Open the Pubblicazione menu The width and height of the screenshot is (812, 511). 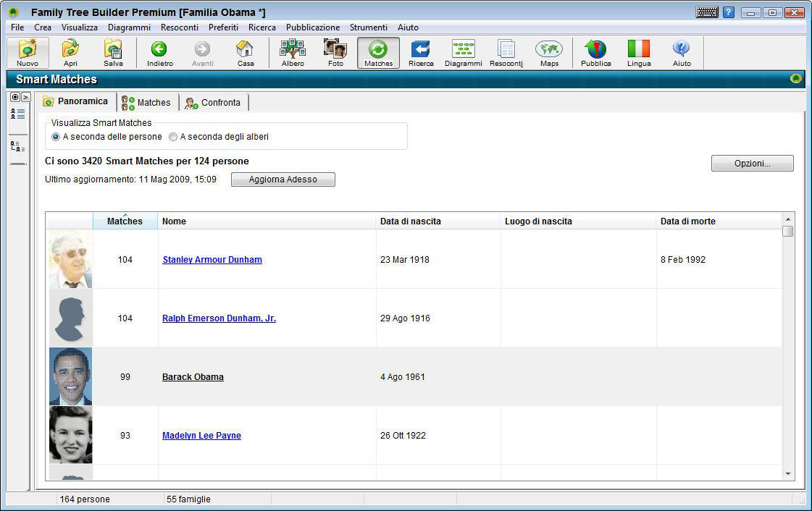pos(313,28)
